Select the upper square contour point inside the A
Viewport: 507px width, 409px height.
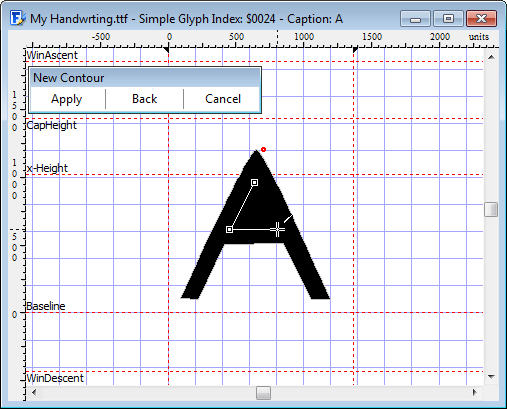254,182
